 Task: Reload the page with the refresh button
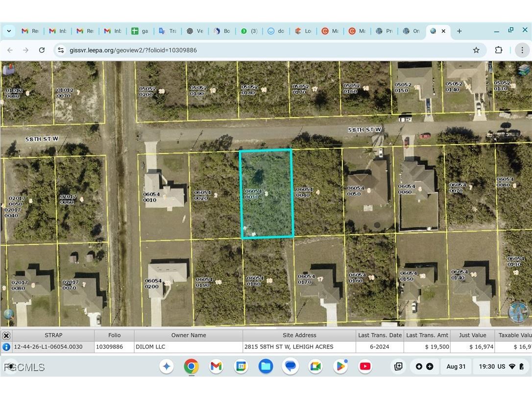(x=42, y=50)
